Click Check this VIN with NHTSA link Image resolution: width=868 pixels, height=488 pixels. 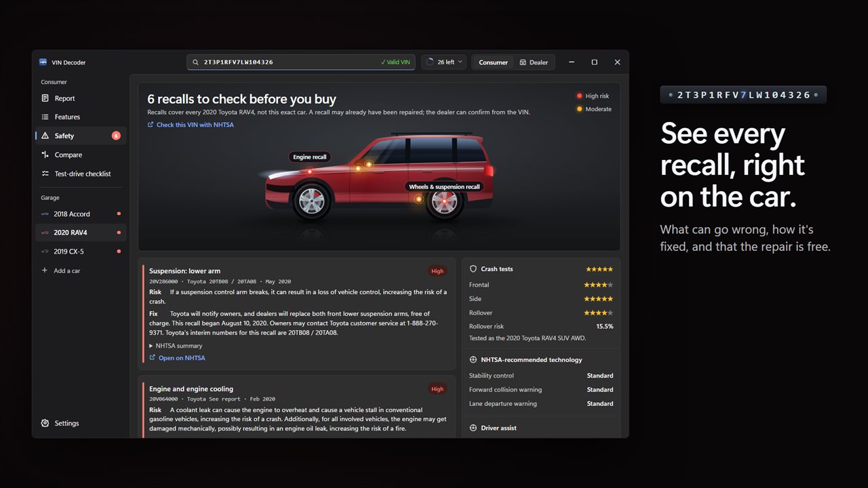(x=191, y=125)
